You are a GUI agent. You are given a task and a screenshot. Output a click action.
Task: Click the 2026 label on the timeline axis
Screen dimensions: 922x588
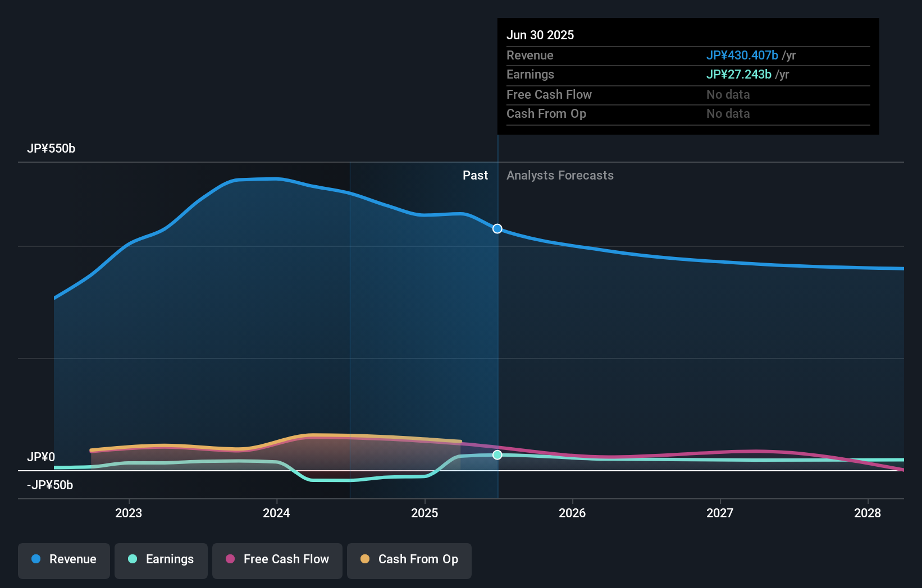[x=572, y=512]
